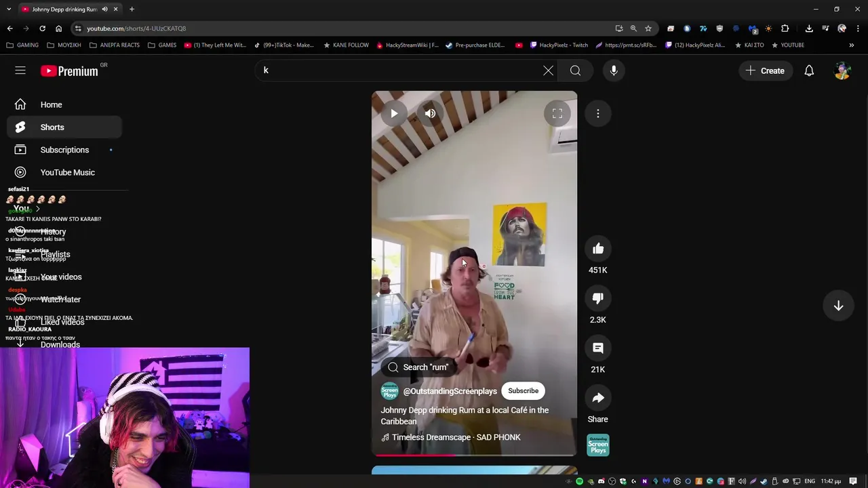Open comments on this Short

tap(598, 348)
